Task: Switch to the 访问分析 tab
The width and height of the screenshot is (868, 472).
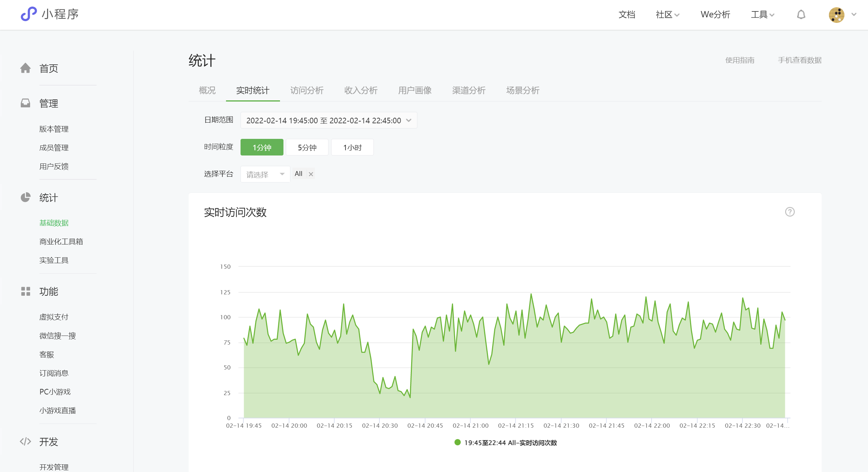Action: [307, 90]
